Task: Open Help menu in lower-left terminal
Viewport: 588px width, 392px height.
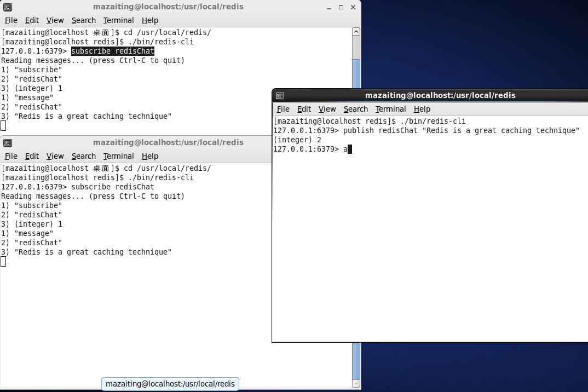Action: 150,156
